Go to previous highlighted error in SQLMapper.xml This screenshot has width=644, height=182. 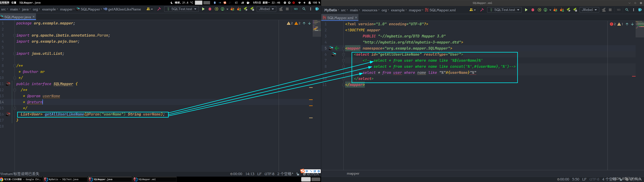pos(627,24)
